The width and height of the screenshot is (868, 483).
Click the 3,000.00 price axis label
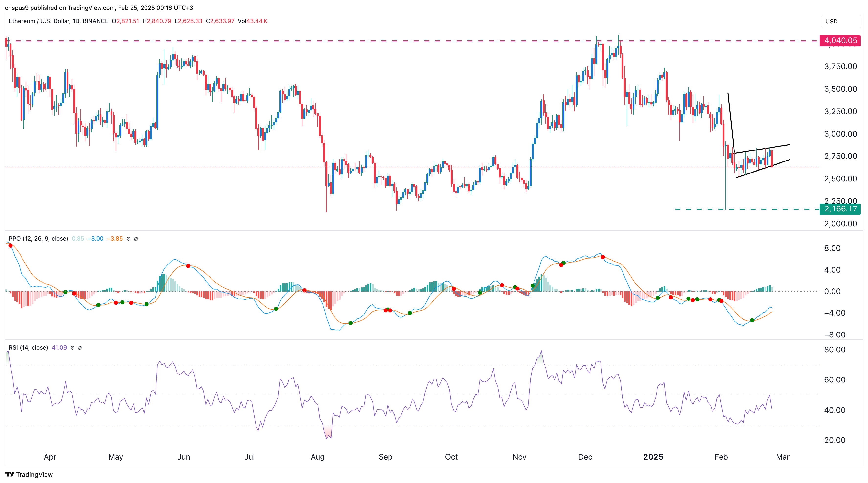[840, 134]
